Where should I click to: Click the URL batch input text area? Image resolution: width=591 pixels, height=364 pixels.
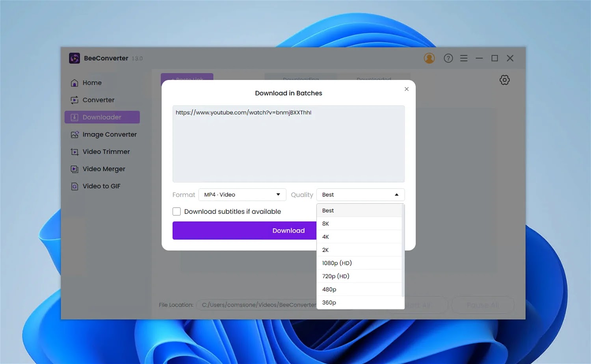click(288, 144)
